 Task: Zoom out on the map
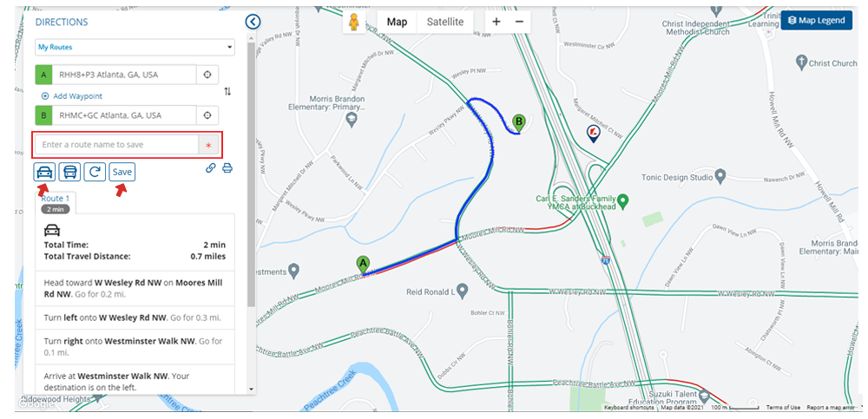(x=519, y=22)
